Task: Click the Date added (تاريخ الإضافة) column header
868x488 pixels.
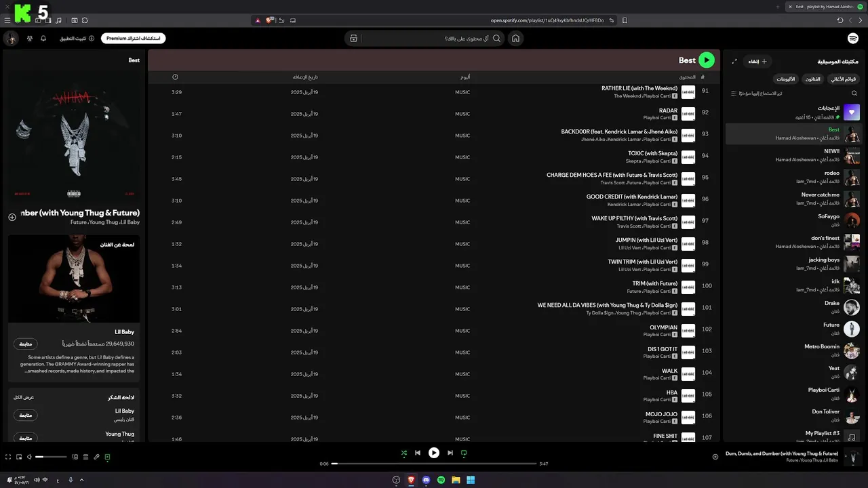Action: [x=305, y=77]
